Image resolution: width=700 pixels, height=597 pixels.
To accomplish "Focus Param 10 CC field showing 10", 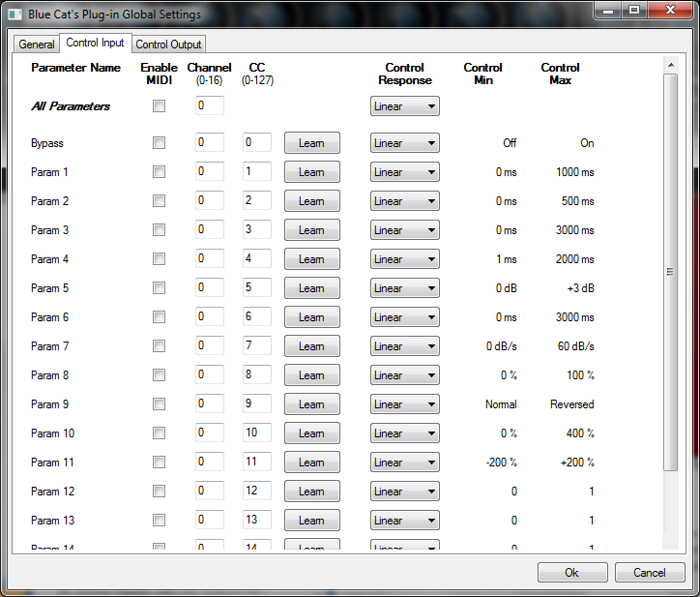I will (256, 433).
